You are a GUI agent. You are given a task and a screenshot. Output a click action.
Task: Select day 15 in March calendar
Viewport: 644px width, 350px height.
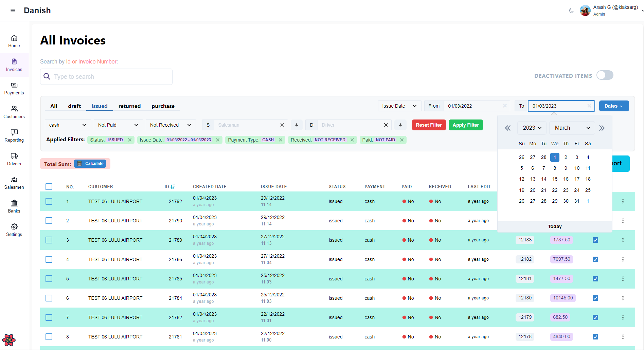point(555,179)
